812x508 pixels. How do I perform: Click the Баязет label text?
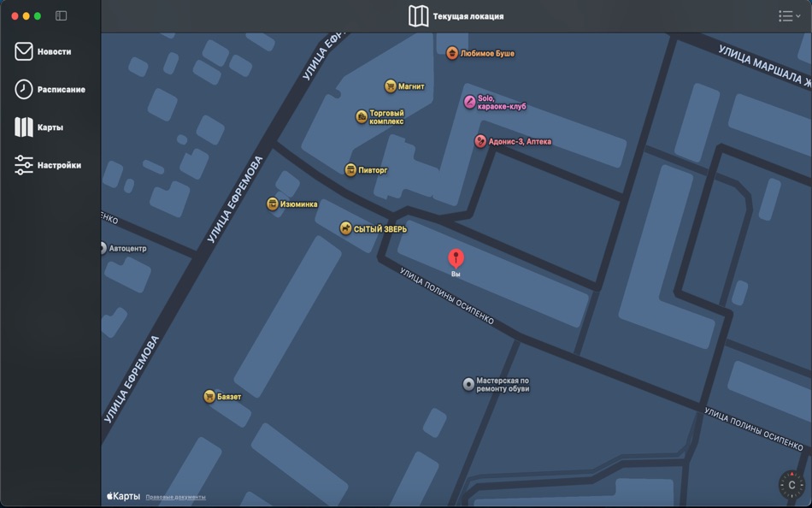coord(229,397)
